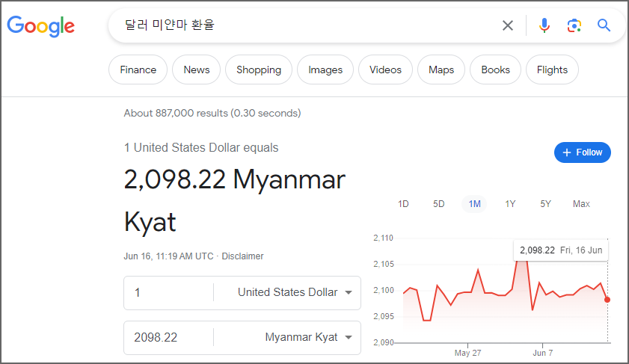
Task: Click the chart tooltip 2,098.22 Fri, 16 Jun
Action: tap(561, 250)
